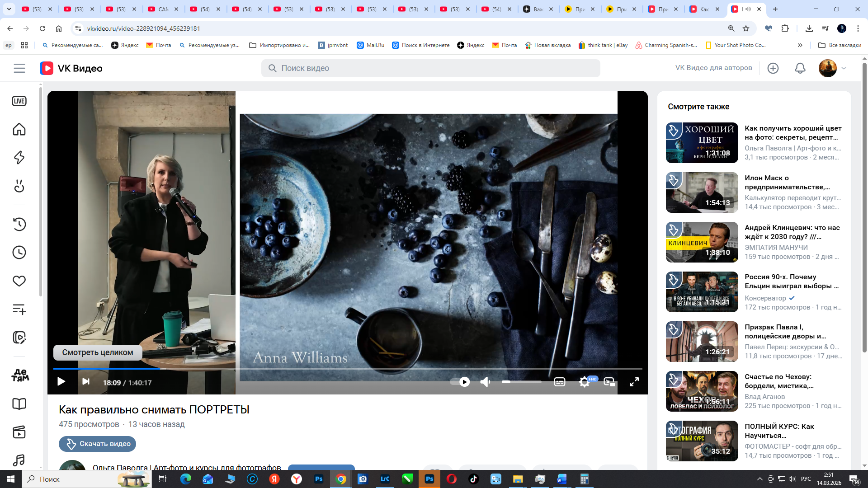
Task: Click the notifications bell icon
Action: coord(800,68)
